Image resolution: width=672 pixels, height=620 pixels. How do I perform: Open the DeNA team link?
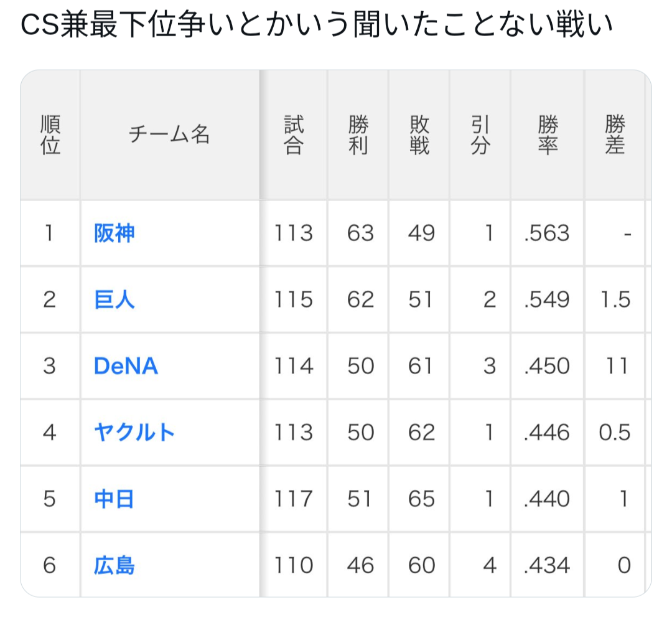pos(126,366)
